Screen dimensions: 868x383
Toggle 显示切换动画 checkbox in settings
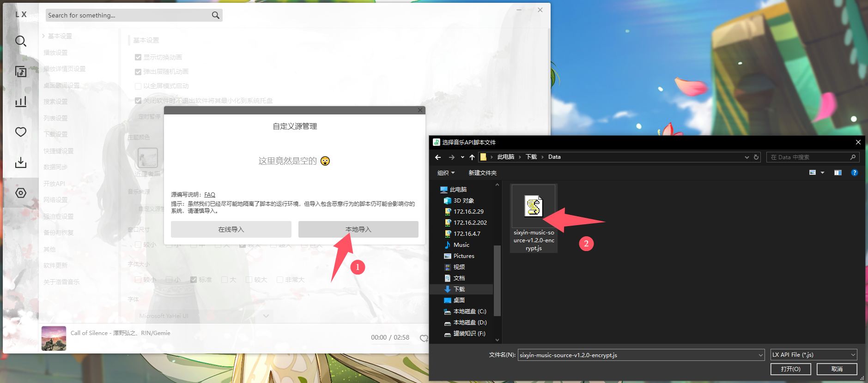coord(138,57)
